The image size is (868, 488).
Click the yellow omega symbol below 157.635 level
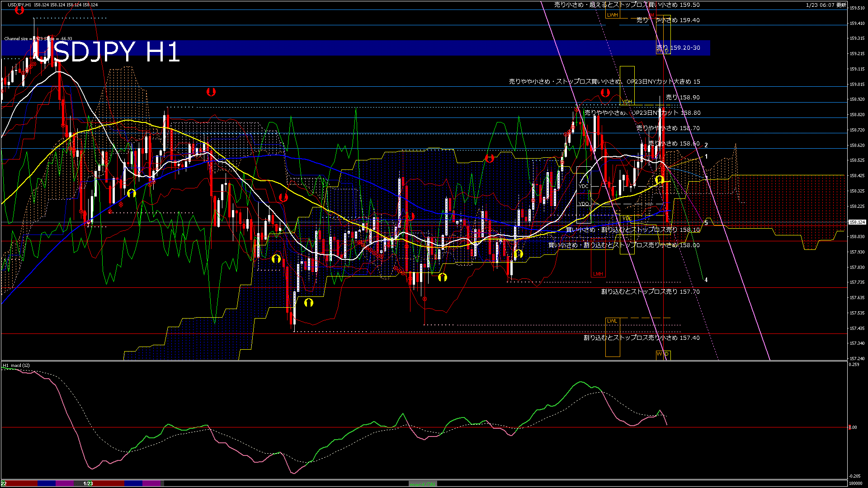[x=309, y=304]
